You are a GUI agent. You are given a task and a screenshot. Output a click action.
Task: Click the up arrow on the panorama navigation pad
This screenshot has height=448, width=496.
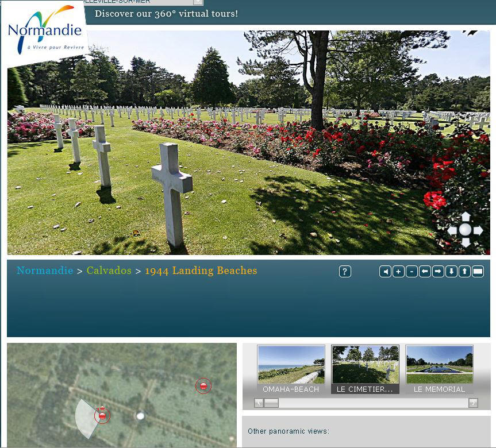(466, 217)
